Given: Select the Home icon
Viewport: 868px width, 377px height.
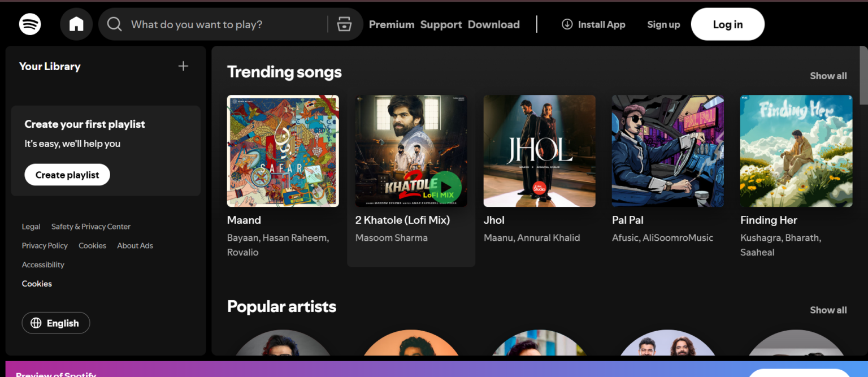Looking at the screenshot, I should (x=76, y=24).
